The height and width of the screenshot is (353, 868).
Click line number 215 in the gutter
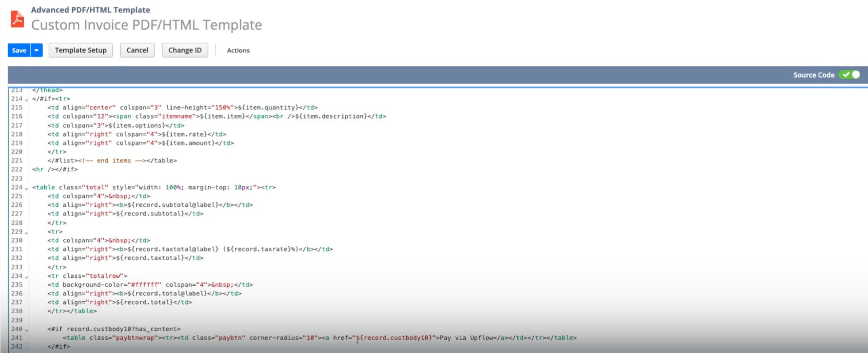click(x=16, y=107)
